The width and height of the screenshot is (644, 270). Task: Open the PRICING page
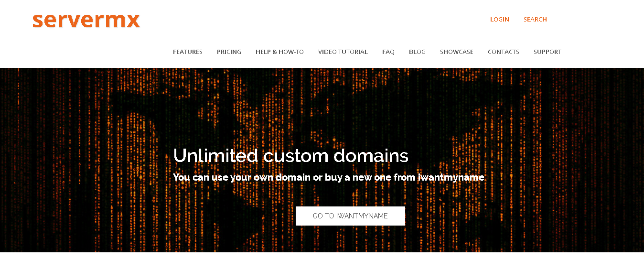(x=229, y=52)
